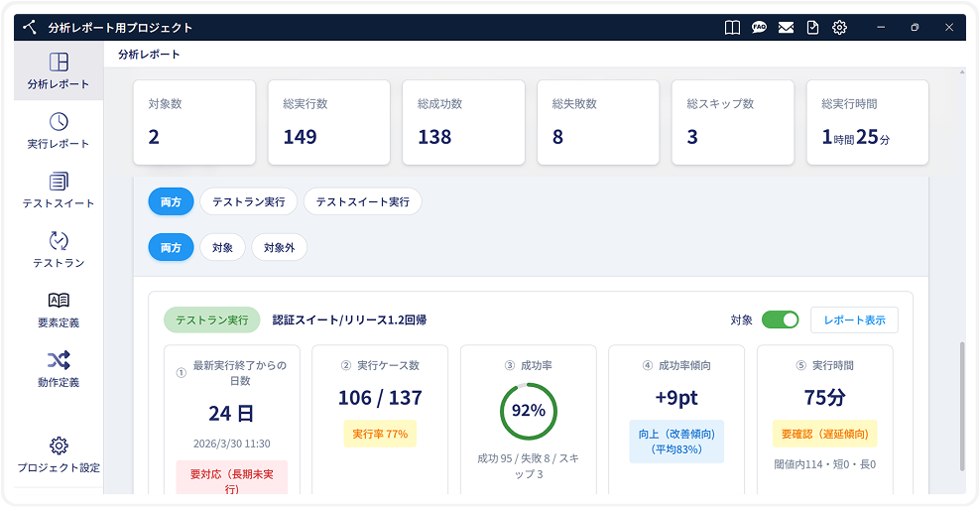Select the 対象 filter pill
The height and width of the screenshot is (508, 980).
pos(222,247)
